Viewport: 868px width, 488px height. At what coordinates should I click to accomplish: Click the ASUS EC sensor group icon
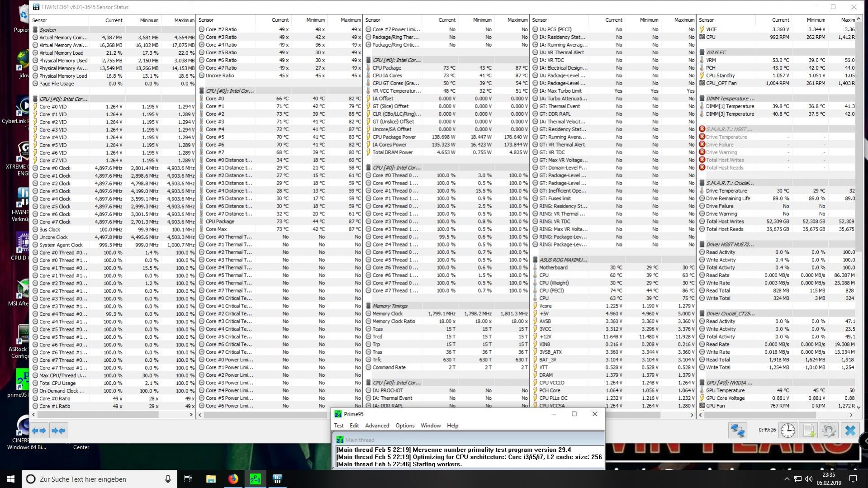702,52
